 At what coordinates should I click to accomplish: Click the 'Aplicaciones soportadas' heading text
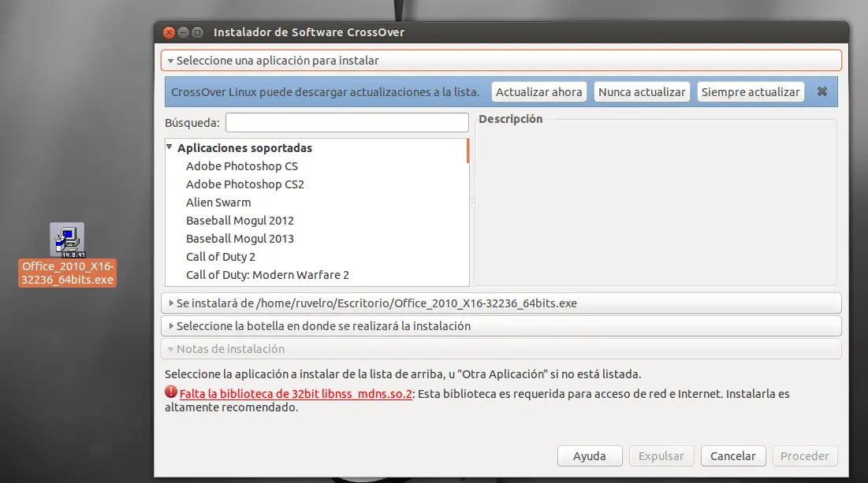244,147
